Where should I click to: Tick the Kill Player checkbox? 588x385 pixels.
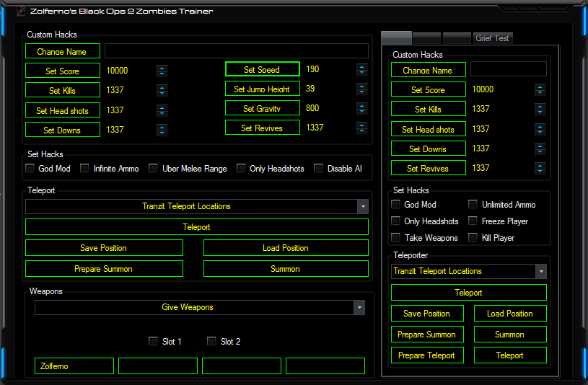[x=473, y=237]
